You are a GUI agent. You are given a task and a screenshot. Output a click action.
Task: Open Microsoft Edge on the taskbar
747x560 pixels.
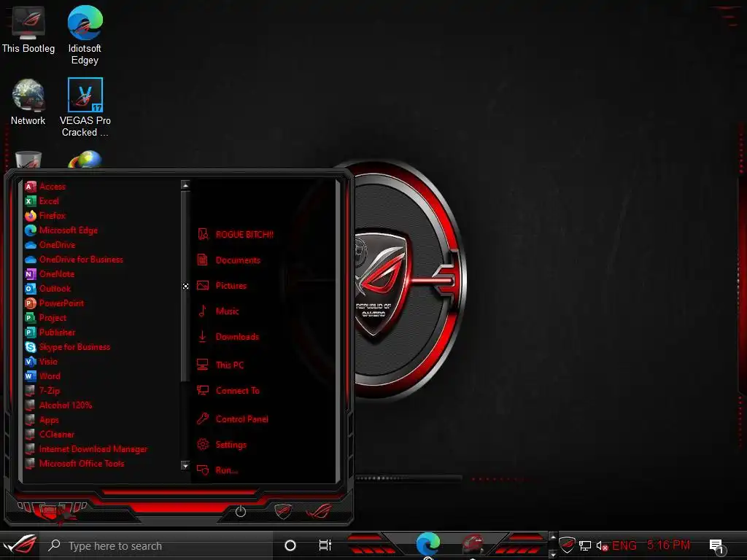click(x=427, y=544)
